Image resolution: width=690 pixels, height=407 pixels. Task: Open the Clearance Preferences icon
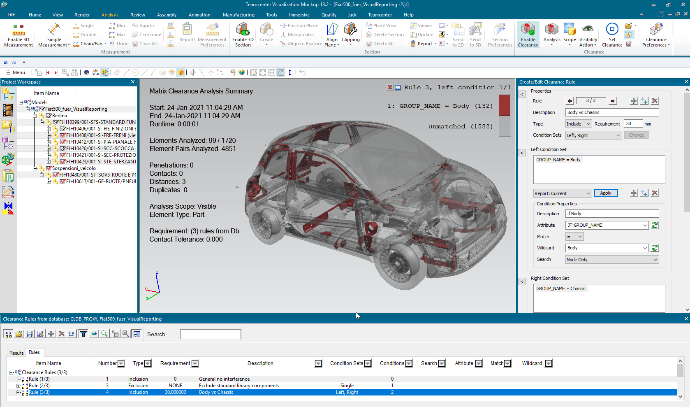click(x=656, y=35)
